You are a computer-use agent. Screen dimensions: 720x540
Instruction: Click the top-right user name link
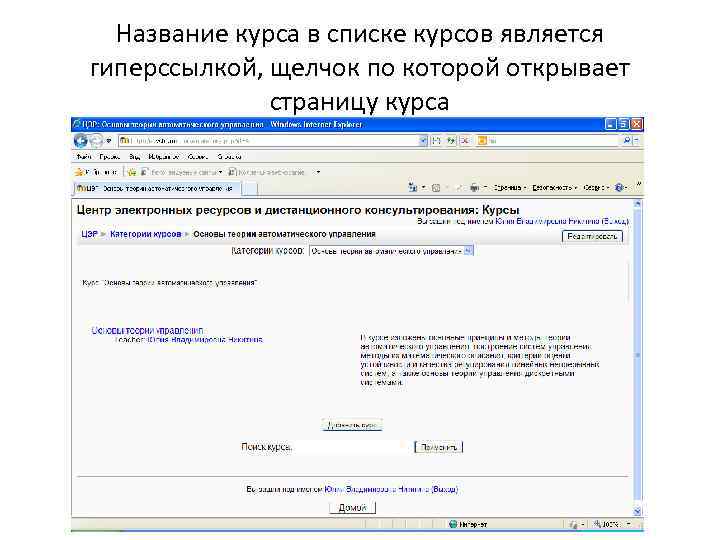coord(547,221)
